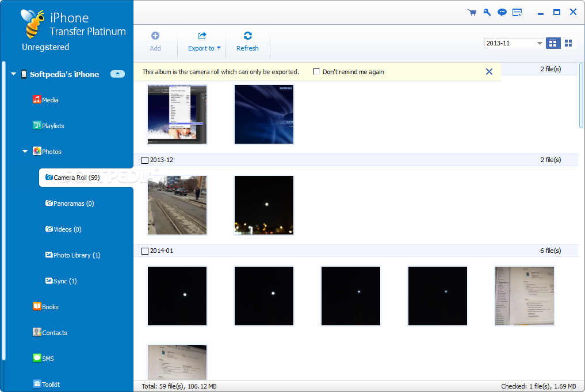Open the Toolkit section label
The width and height of the screenshot is (585, 392).
coord(51,385)
